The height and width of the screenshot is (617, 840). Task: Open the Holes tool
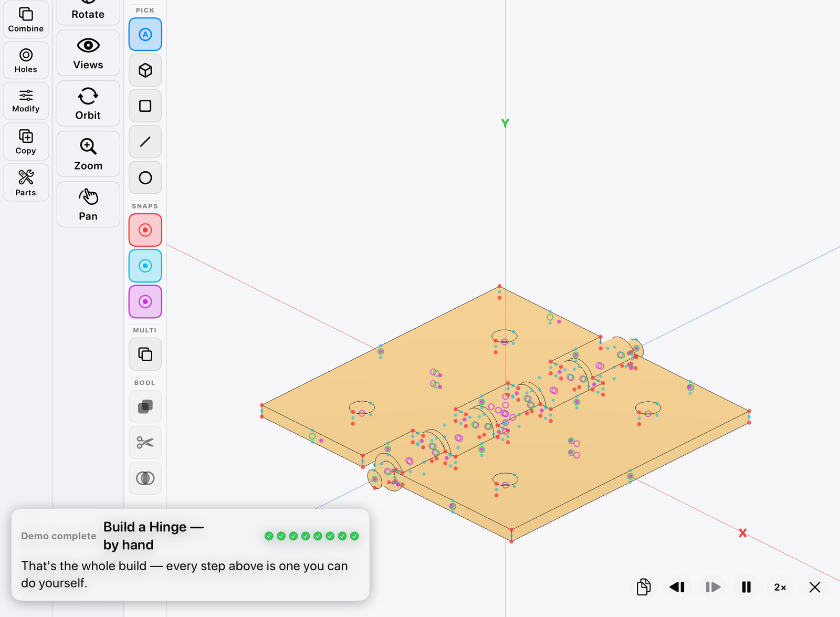pyautogui.click(x=26, y=60)
